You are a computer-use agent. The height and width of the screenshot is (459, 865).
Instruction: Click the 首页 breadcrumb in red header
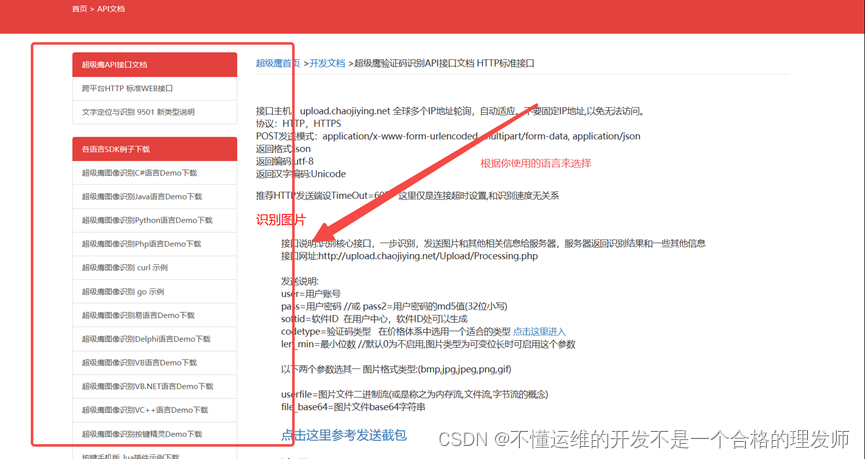coord(79,9)
